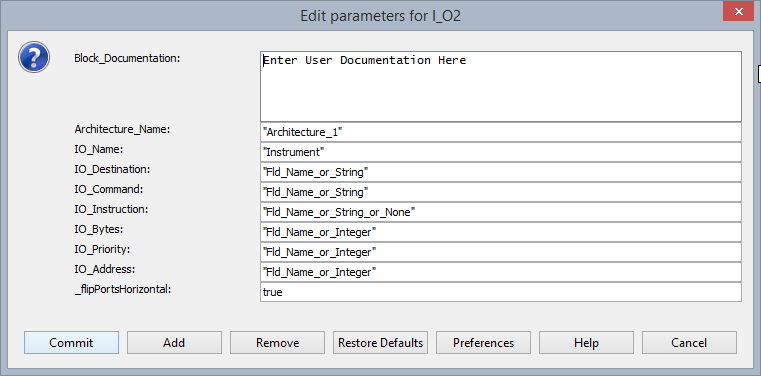
Task: Select the IO_Bytes field
Action: click(x=501, y=232)
